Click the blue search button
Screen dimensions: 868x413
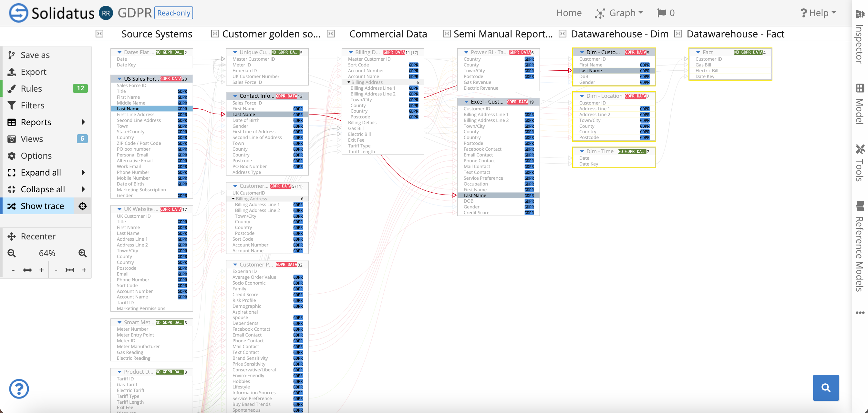[x=826, y=388]
